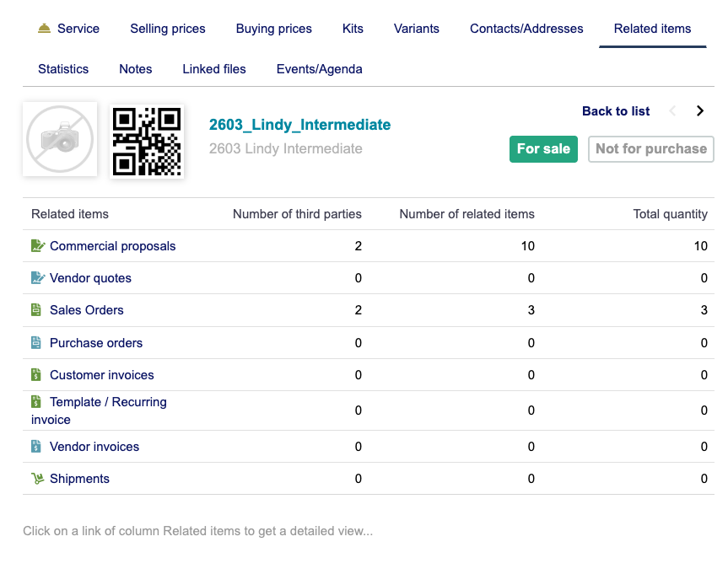The image size is (728, 574).
Task: Toggle the For sale status
Action: 543,149
